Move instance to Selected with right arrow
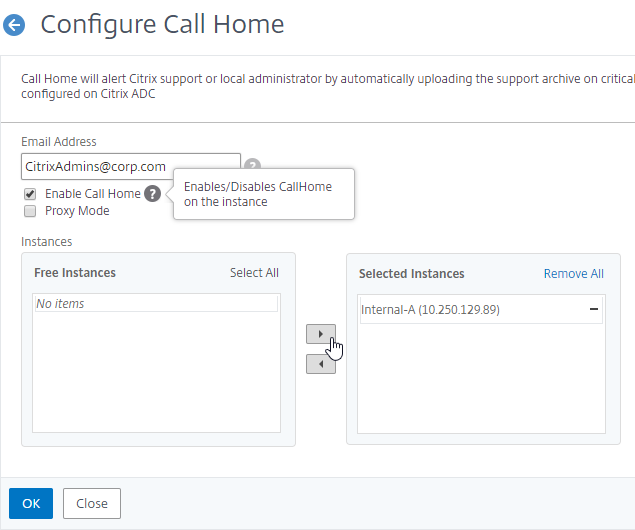 pos(321,334)
